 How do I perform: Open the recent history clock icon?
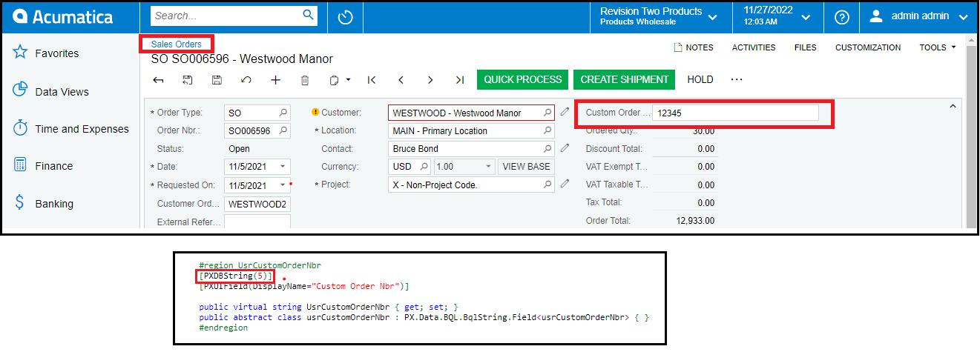(345, 17)
